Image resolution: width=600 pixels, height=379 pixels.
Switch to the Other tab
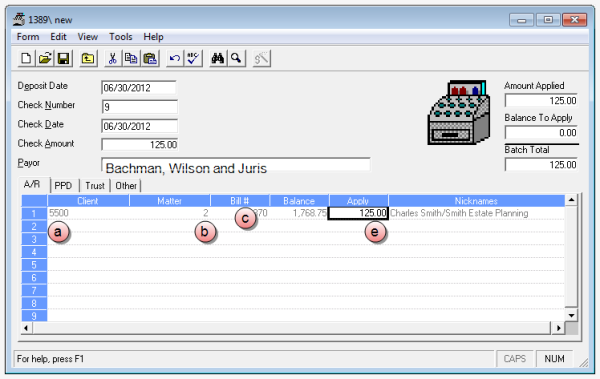126,186
